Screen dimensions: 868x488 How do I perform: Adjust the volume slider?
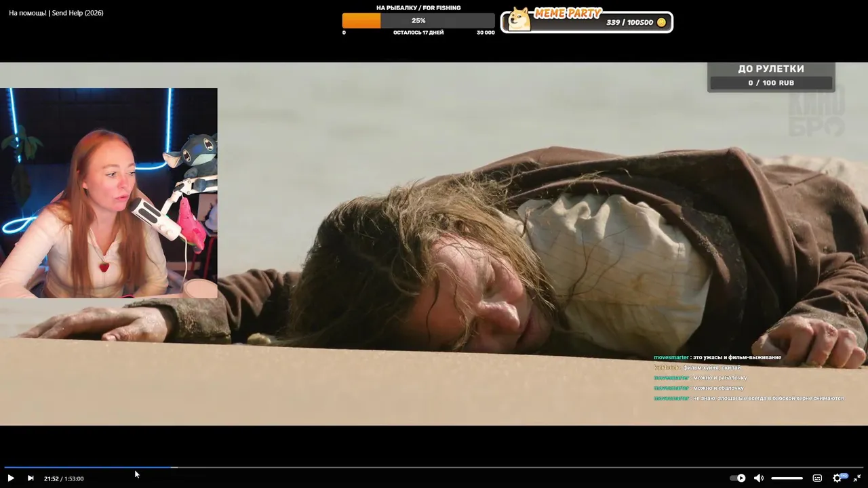pyautogui.click(x=787, y=478)
